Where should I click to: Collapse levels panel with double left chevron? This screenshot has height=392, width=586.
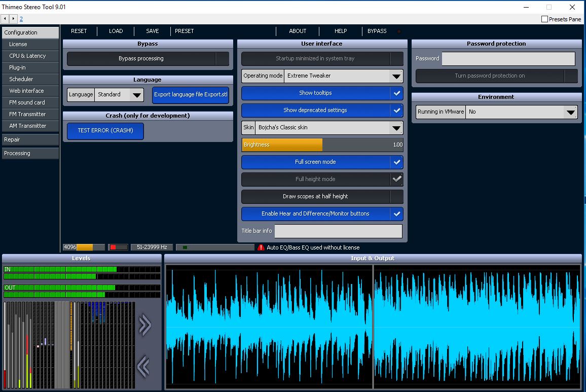143,366
